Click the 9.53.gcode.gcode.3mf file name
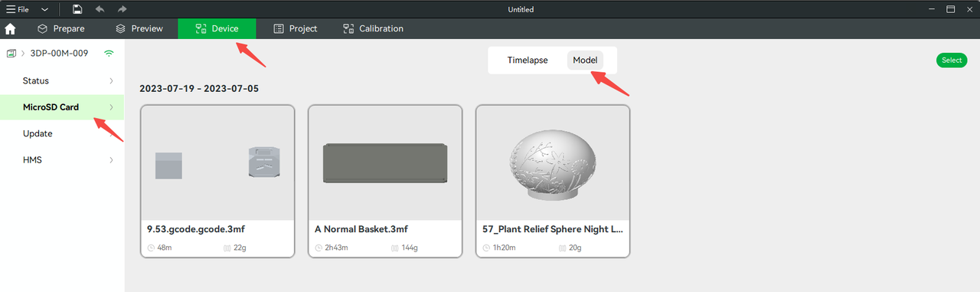This screenshot has width=980, height=292. pyautogui.click(x=195, y=229)
